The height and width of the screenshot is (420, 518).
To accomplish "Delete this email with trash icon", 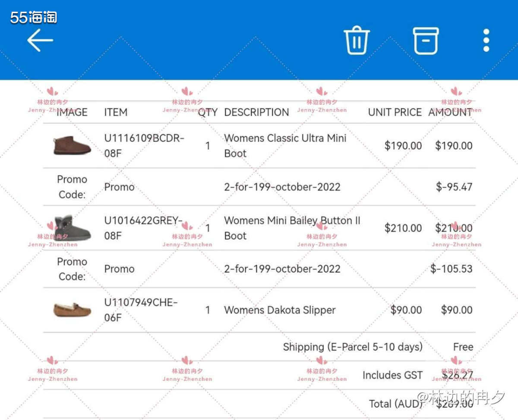I will coord(357,41).
